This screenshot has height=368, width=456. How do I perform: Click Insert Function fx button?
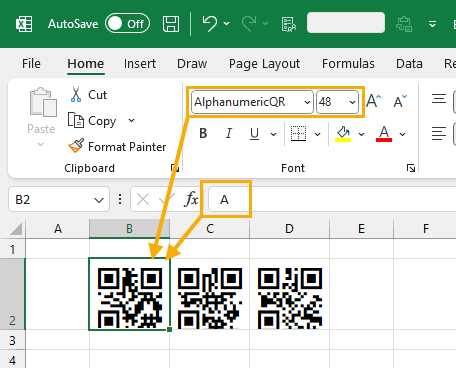(191, 200)
